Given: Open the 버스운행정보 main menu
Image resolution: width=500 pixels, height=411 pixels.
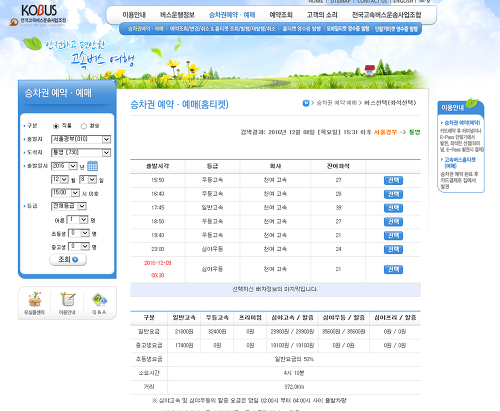Looking at the screenshot, I should (x=177, y=15).
